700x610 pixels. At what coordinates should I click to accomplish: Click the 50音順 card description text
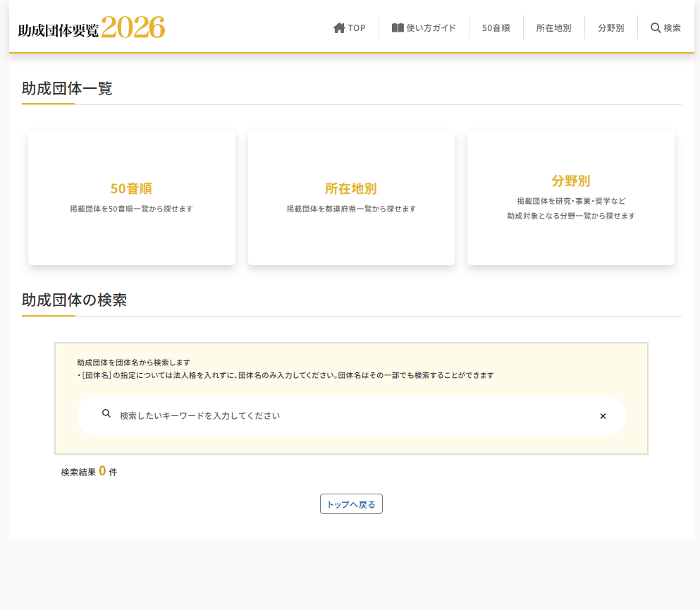(x=131, y=209)
